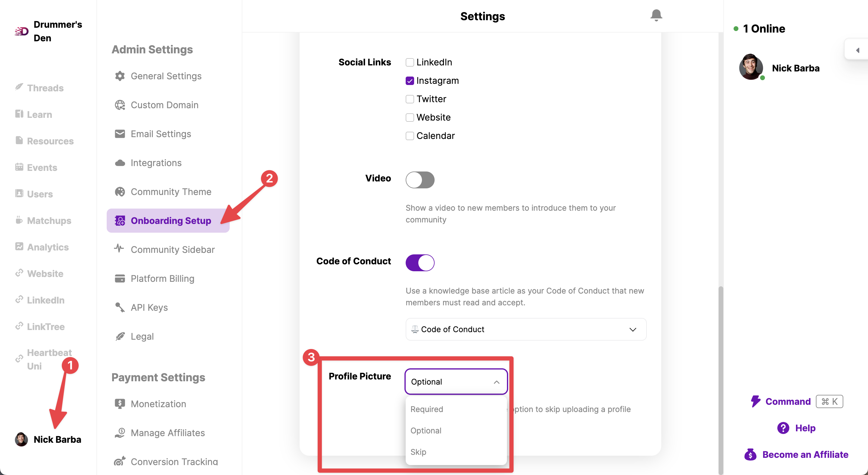Collapse the Profile Picture Optional dropdown

[456, 382]
